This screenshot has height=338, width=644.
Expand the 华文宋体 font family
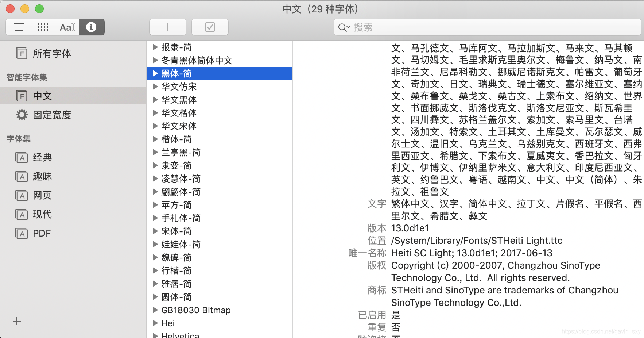pos(155,126)
